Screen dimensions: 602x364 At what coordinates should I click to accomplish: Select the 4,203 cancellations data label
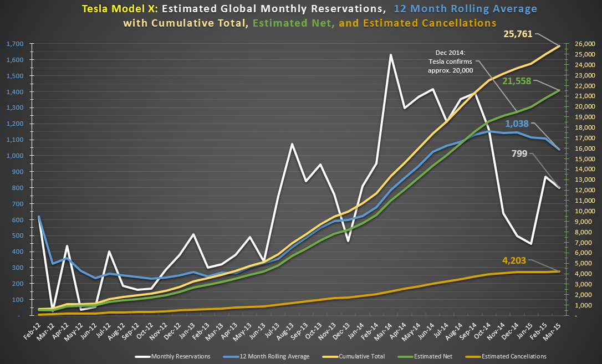click(514, 261)
